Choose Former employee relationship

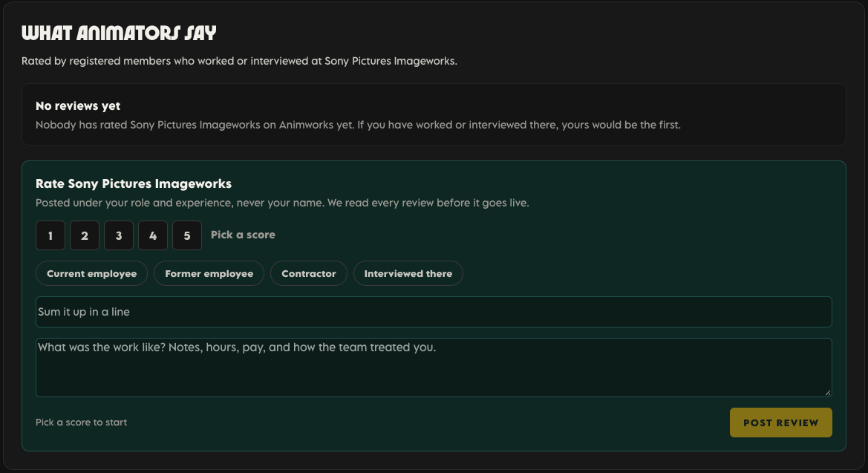click(x=209, y=273)
